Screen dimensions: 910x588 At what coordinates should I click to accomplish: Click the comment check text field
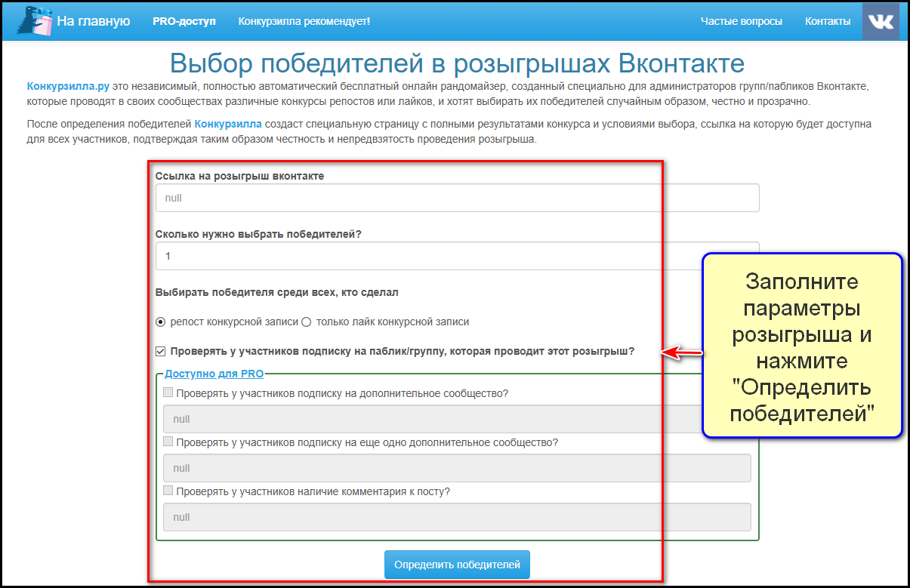(x=456, y=517)
